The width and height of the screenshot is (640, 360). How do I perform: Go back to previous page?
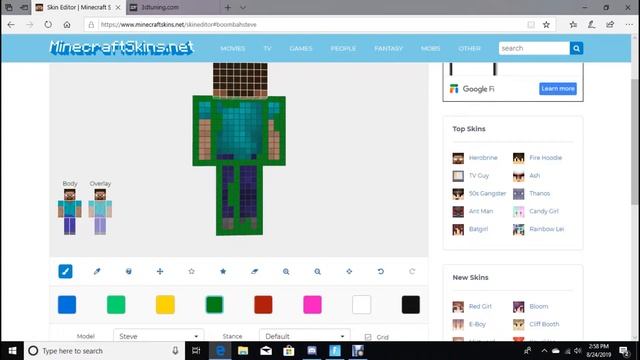(x=11, y=24)
